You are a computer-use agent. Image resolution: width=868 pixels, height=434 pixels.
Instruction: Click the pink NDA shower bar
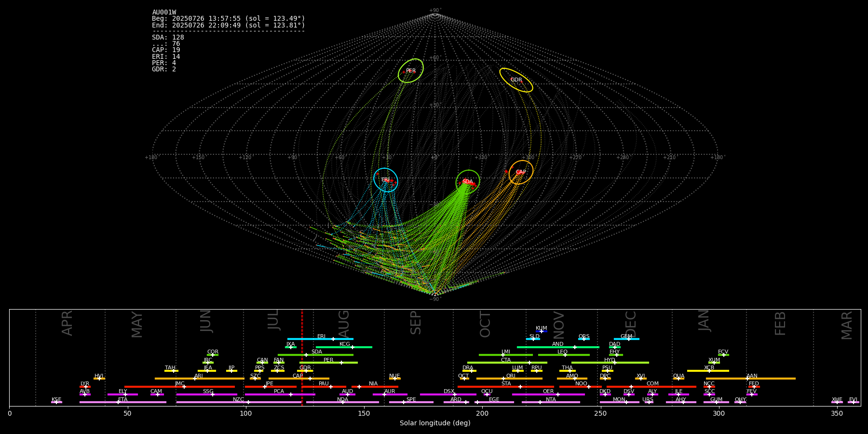343,402
